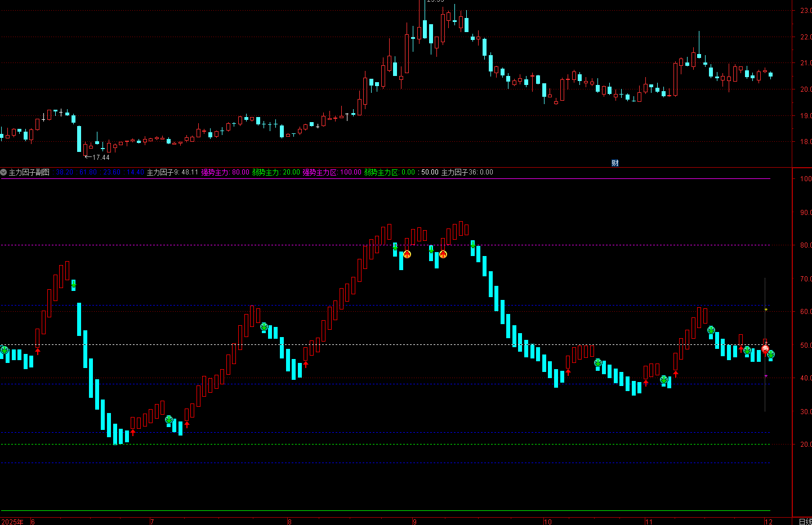Click the 强势主力区: 100.00 readout
Image resolution: width=812 pixels, height=525 pixels.
[x=332, y=172]
